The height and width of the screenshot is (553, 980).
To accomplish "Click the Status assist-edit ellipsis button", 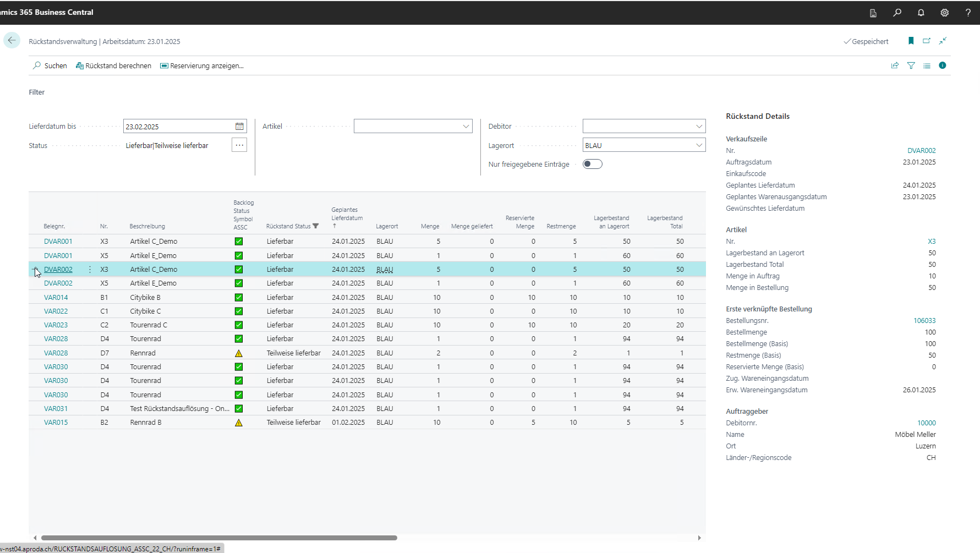I will click(239, 145).
